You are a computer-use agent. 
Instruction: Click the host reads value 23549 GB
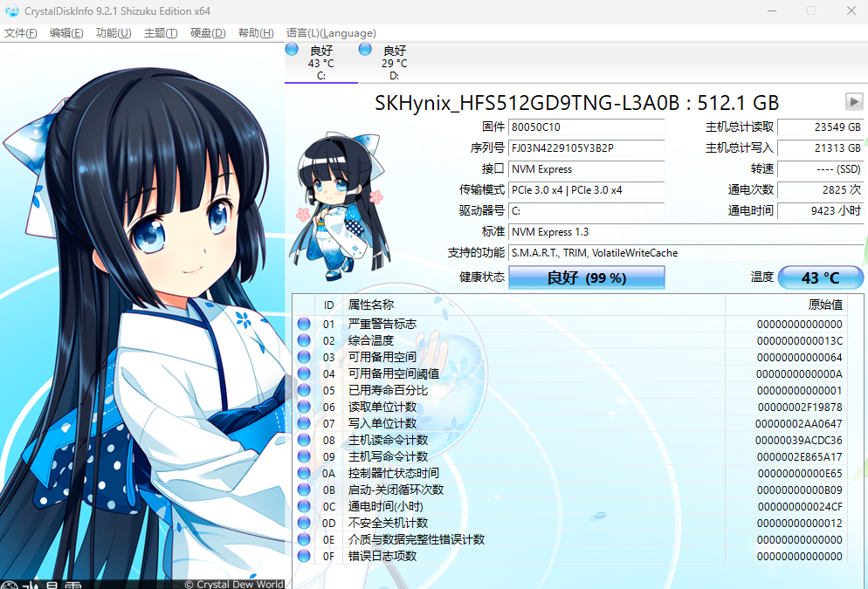[820, 127]
